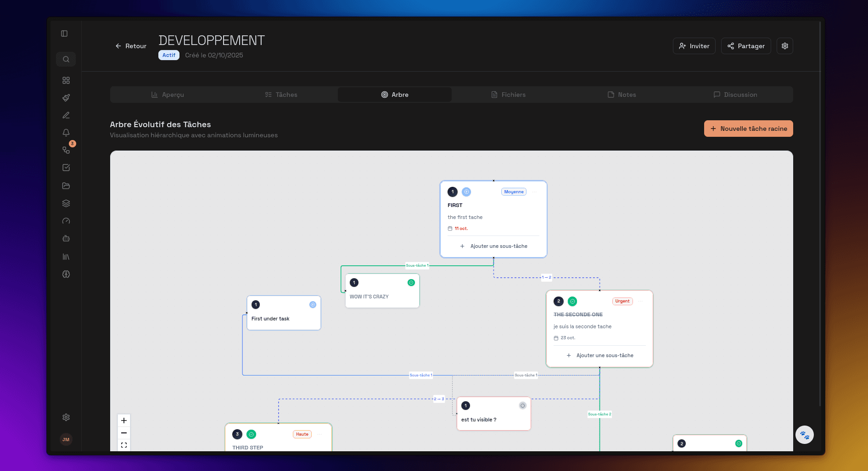This screenshot has width=868, height=471.
Task: Open options menu on FIRST card
Action: click(x=535, y=192)
